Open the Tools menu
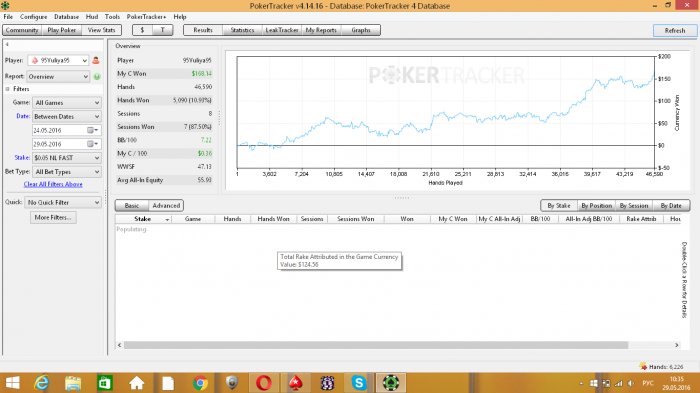700x393 pixels. point(112,17)
